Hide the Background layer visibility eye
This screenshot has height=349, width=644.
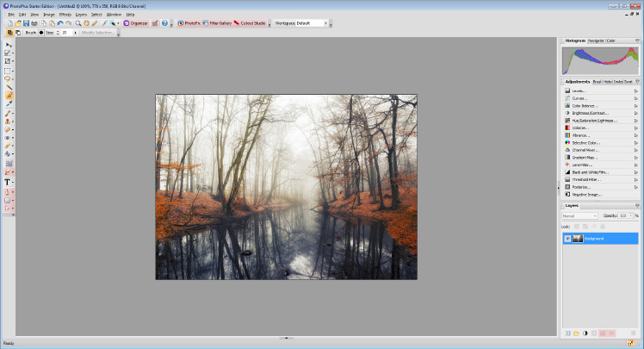click(567, 239)
